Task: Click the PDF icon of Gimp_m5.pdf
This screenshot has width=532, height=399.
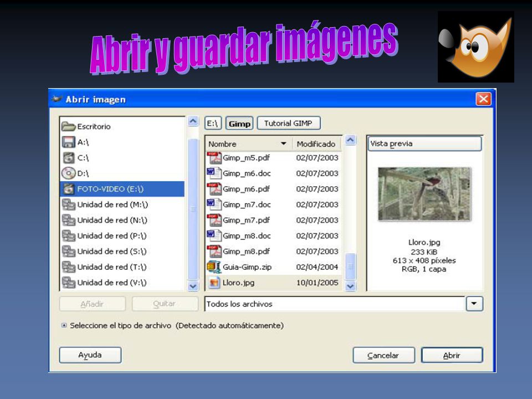Action: tap(214, 158)
